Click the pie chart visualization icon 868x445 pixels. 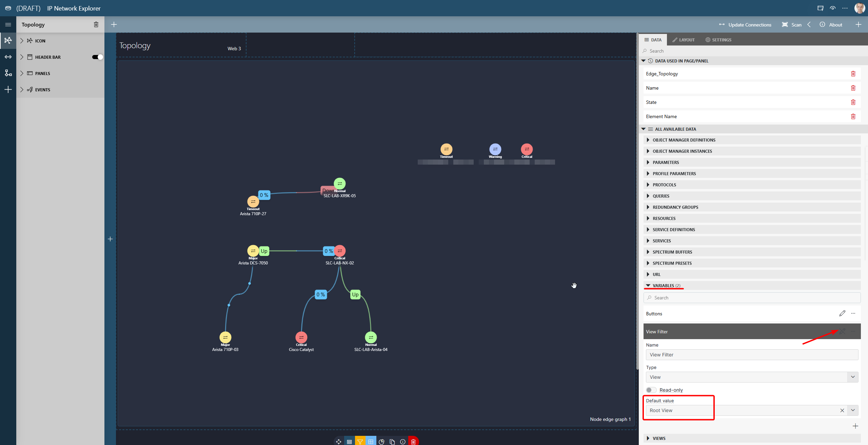(381, 442)
